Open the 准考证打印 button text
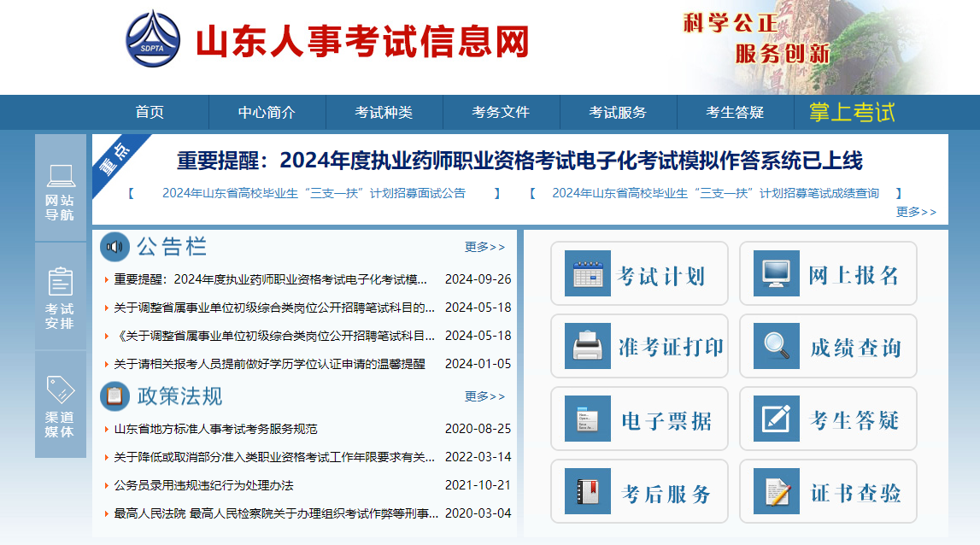Screen dimensions: 980x545 pyautogui.click(x=671, y=348)
